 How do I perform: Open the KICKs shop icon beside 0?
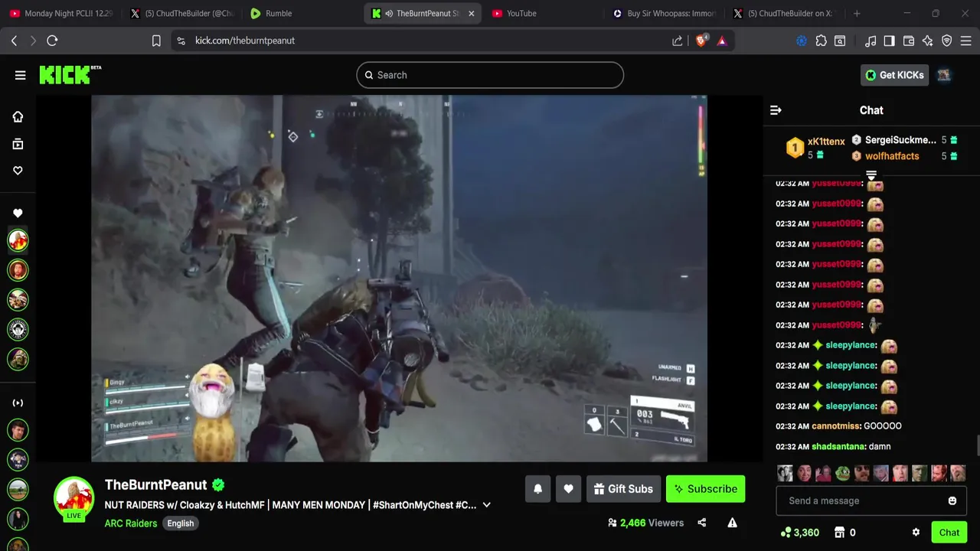[x=839, y=533]
